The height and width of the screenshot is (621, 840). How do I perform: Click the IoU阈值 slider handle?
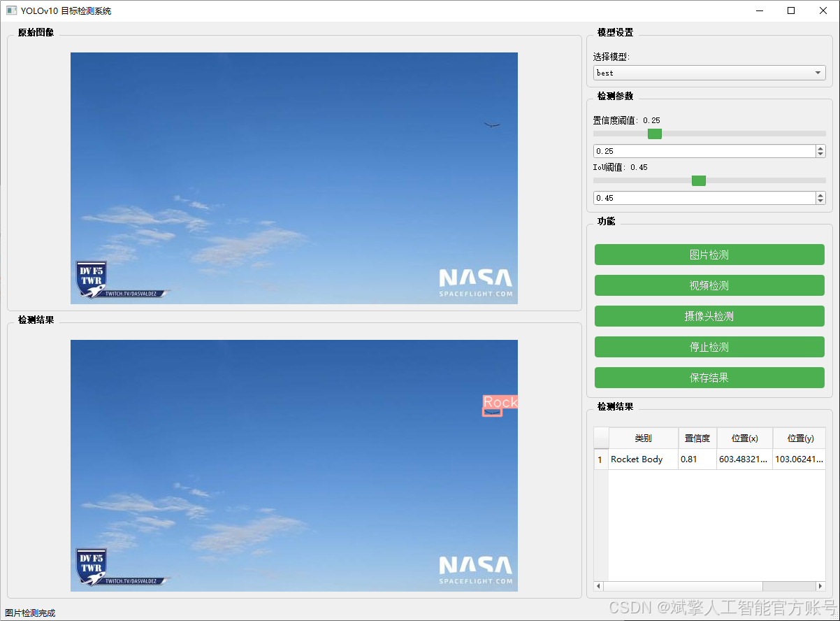tap(699, 180)
